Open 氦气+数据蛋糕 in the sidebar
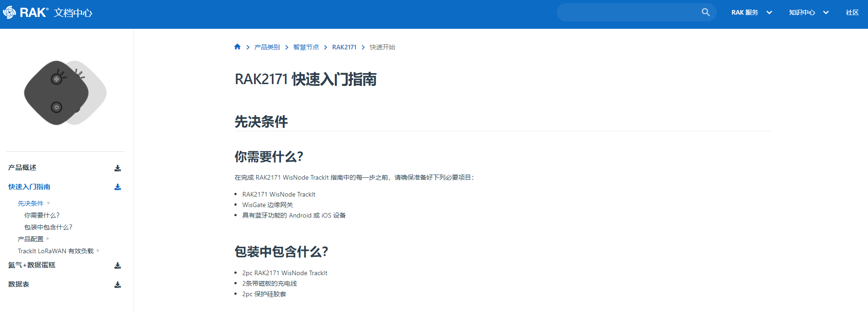 pos(32,265)
